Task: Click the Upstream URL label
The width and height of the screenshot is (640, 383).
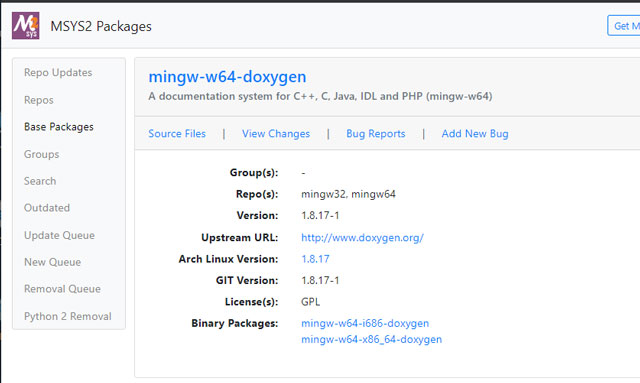Action: click(x=240, y=238)
